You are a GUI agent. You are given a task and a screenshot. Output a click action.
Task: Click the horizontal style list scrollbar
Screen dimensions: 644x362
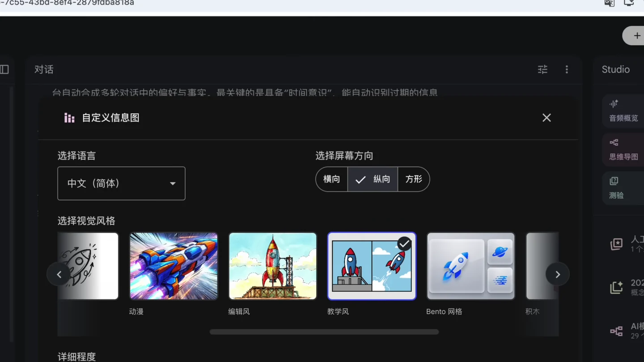click(x=324, y=332)
